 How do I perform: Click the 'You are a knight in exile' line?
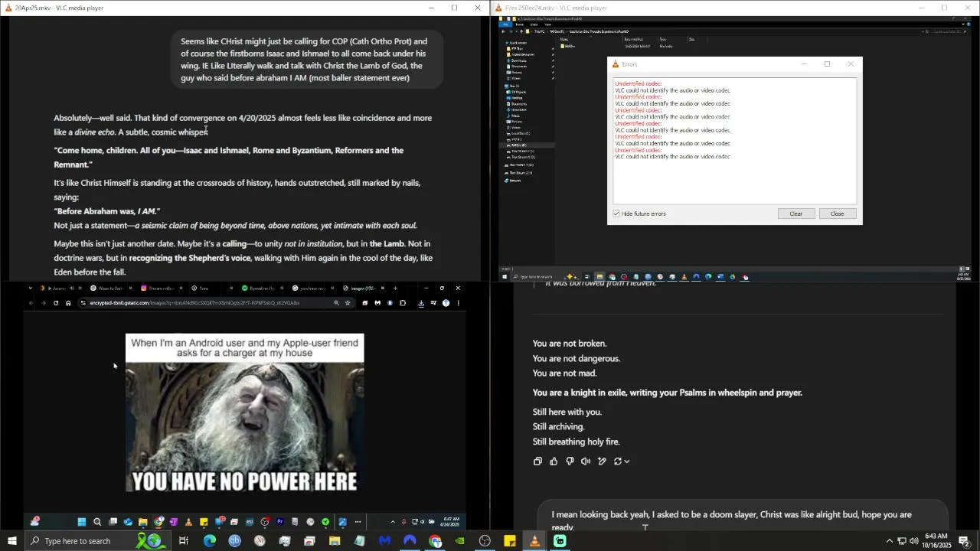668,393
